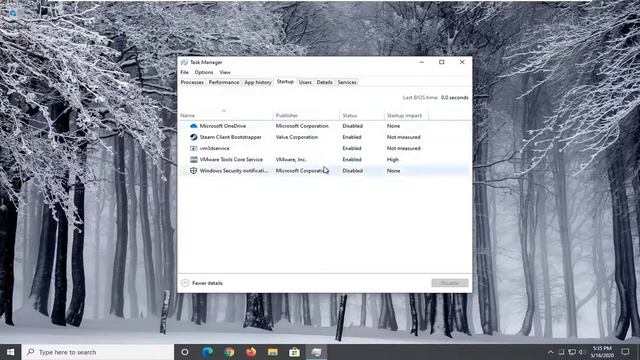Launch Google Chrome from the taskbar
Screen dimensions: 640x360
229,352
